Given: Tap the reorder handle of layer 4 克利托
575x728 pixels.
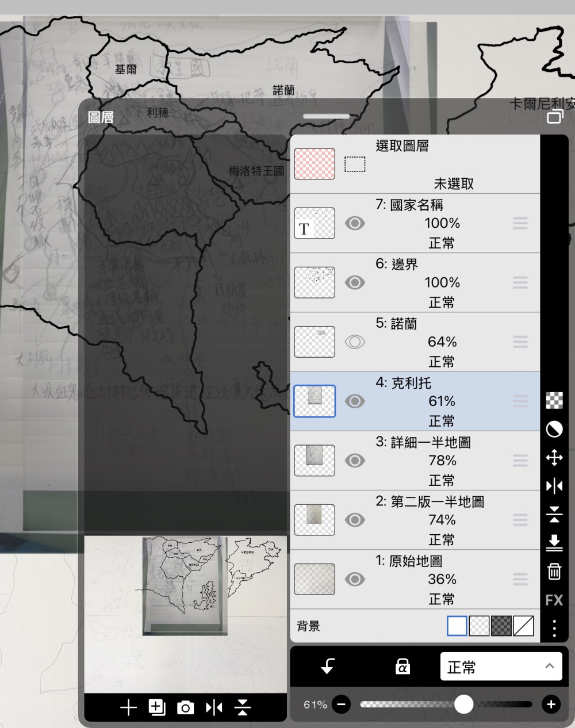Looking at the screenshot, I should (520, 401).
